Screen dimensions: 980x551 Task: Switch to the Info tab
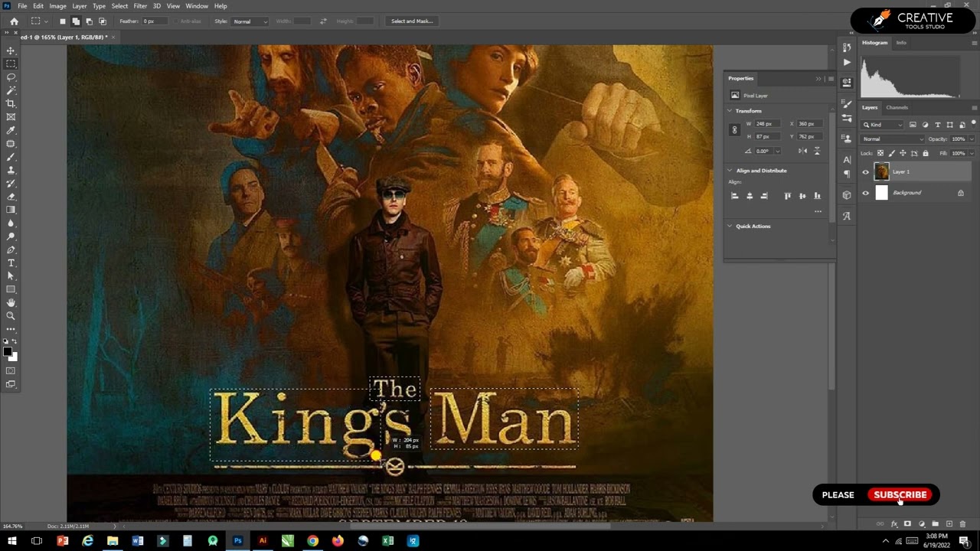pos(901,43)
